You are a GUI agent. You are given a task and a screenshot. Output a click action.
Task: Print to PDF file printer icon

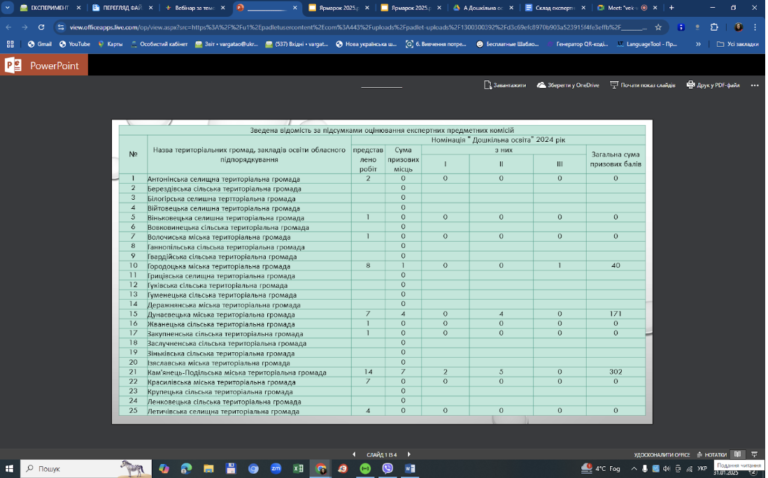click(x=691, y=85)
